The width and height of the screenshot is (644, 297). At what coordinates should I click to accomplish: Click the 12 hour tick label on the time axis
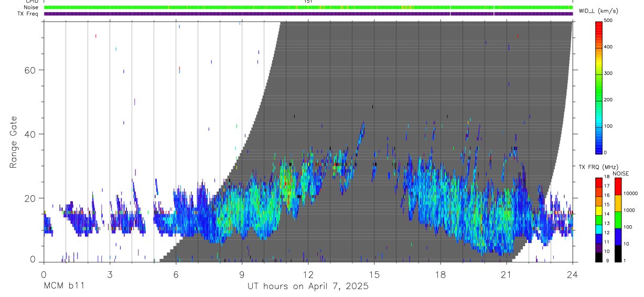(x=308, y=273)
